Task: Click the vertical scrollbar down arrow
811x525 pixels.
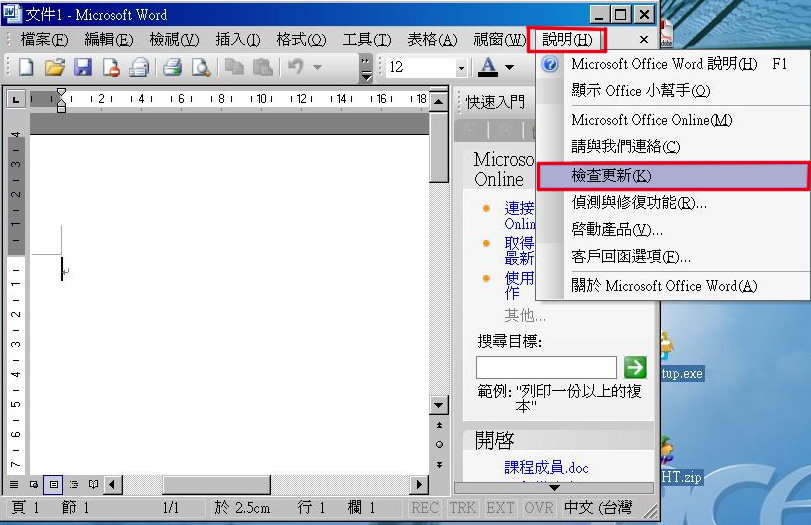Action: 439,404
